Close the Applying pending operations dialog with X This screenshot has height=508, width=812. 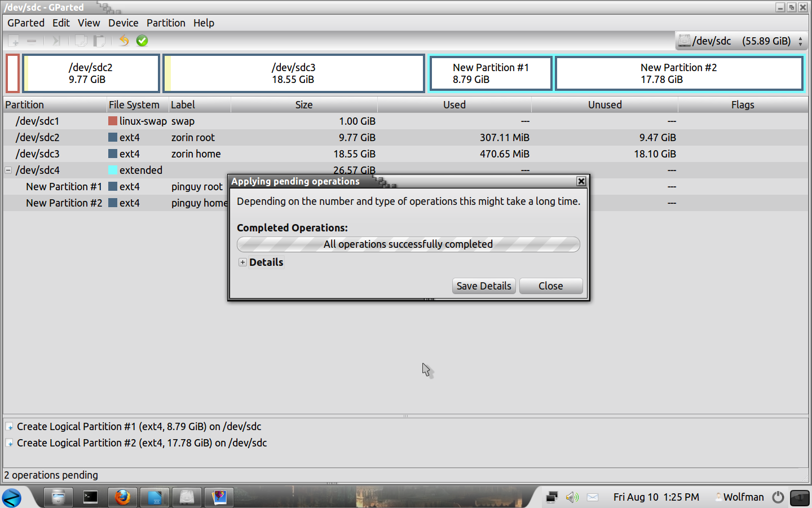[x=581, y=181]
